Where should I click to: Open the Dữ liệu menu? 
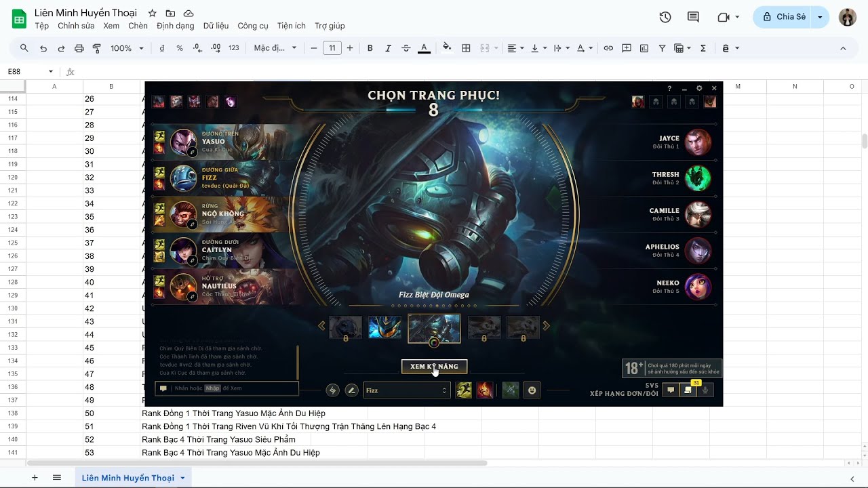tap(216, 26)
